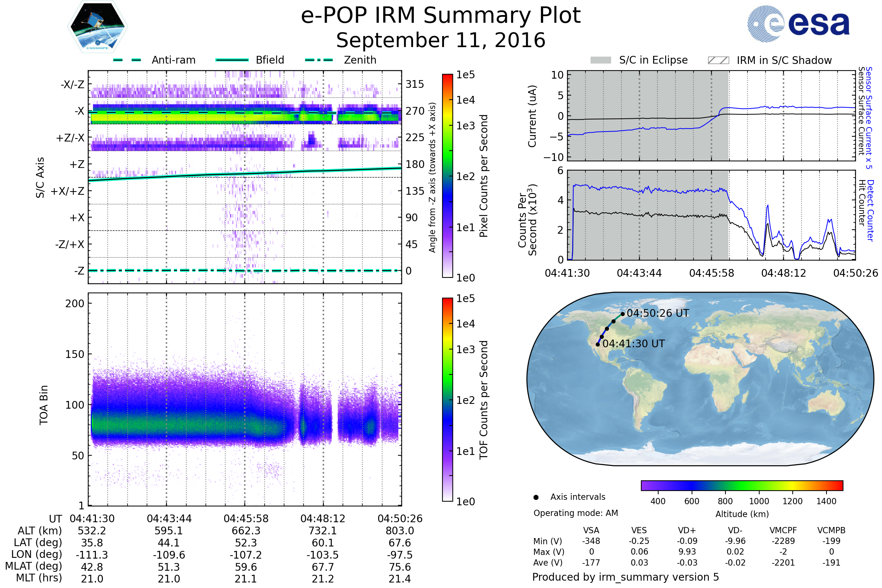Click the ESA logo

(x=798, y=24)
